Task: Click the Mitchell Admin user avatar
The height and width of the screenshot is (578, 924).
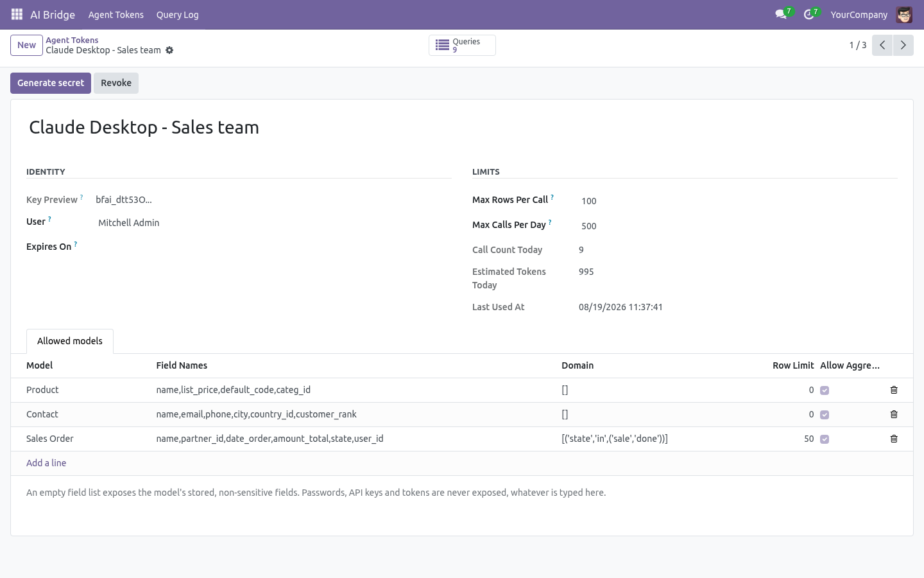Action: coord(904,14)
